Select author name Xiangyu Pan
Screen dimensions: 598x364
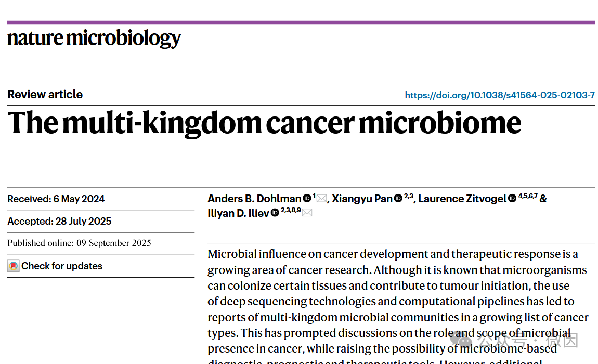(362, 199)
